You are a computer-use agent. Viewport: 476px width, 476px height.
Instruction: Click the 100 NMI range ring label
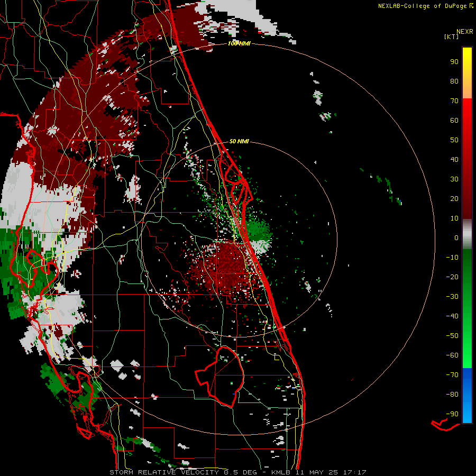(239, 44)
